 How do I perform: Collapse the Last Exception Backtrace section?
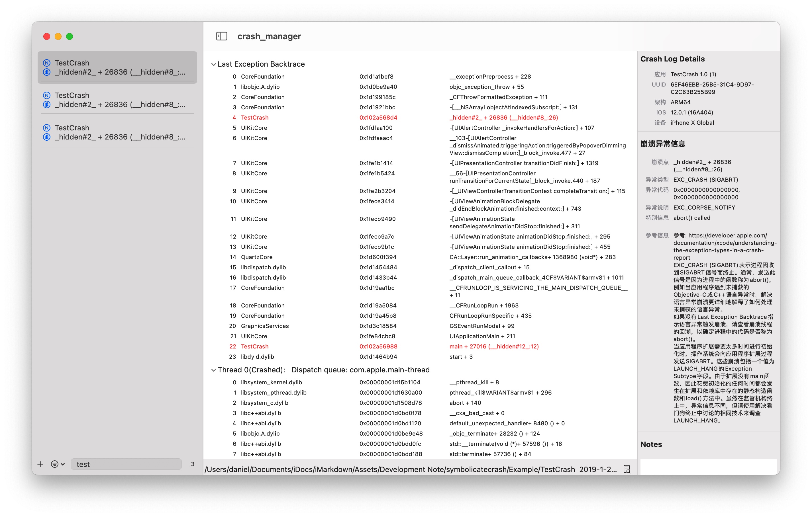[x=213, y=64]
